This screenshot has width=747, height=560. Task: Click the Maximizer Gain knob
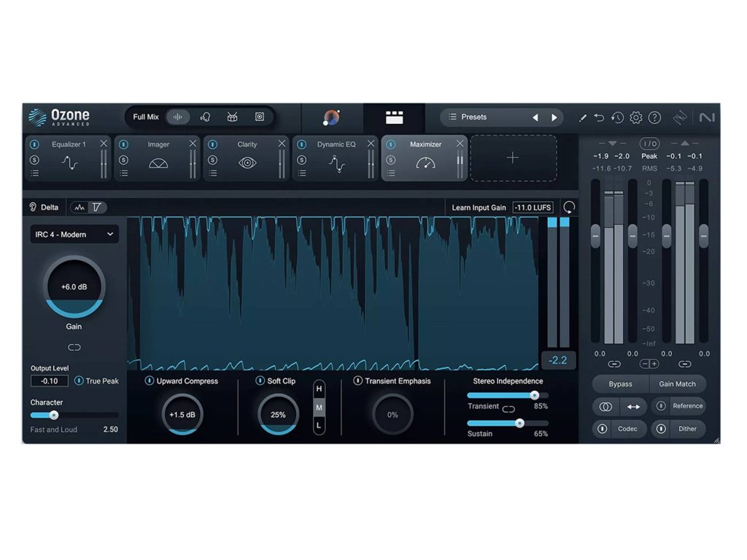point(74,287)
